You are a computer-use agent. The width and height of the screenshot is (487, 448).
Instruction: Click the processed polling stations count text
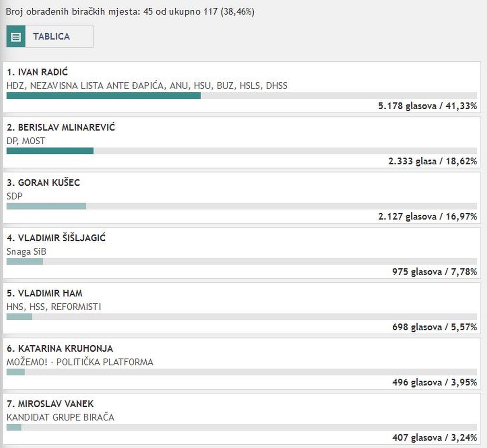click(130, 12)
